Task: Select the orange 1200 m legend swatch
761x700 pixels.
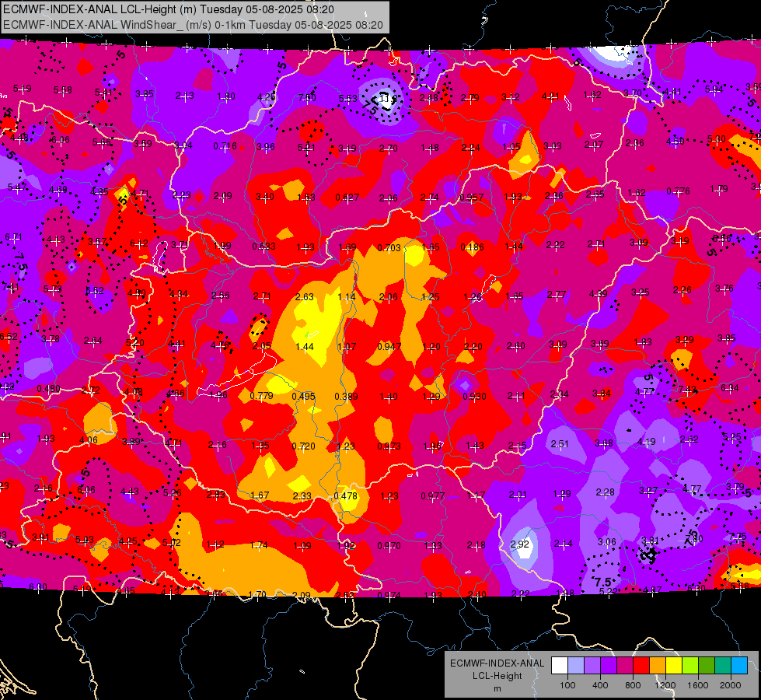Action: 658,666
